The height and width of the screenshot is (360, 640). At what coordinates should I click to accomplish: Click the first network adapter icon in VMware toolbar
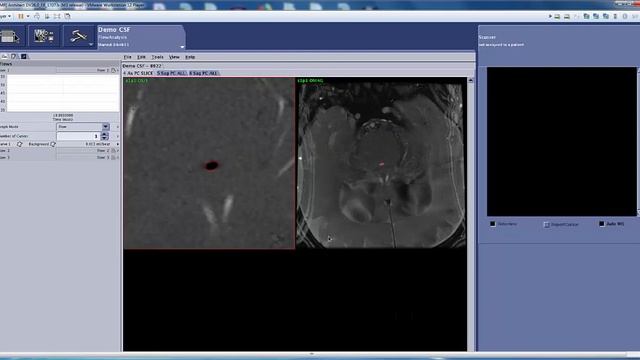[587, 16]
